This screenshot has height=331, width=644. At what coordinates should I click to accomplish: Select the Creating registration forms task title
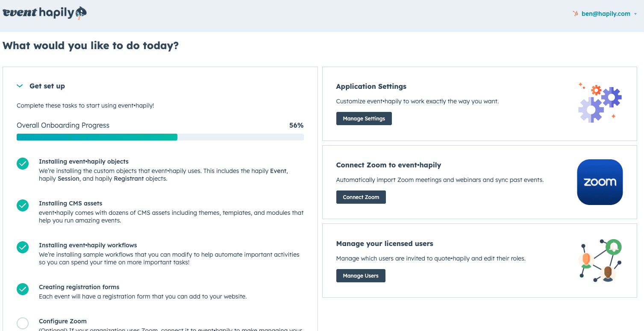click(79, 287)
